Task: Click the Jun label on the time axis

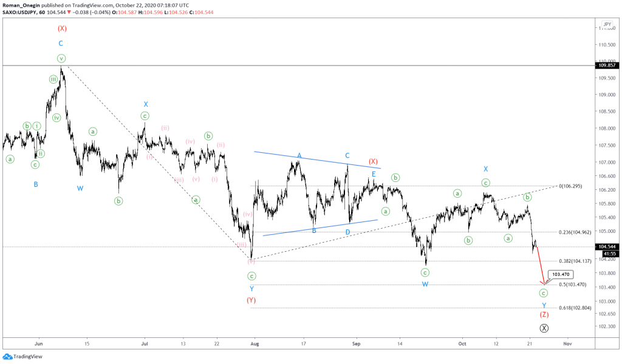Action: pyautogui.click(x=39, y=343)
